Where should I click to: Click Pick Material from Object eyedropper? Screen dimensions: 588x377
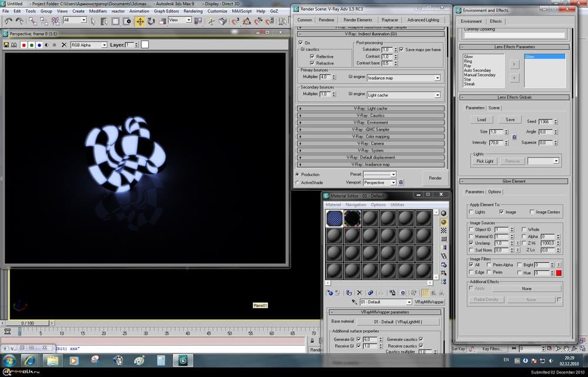(353, 302)
